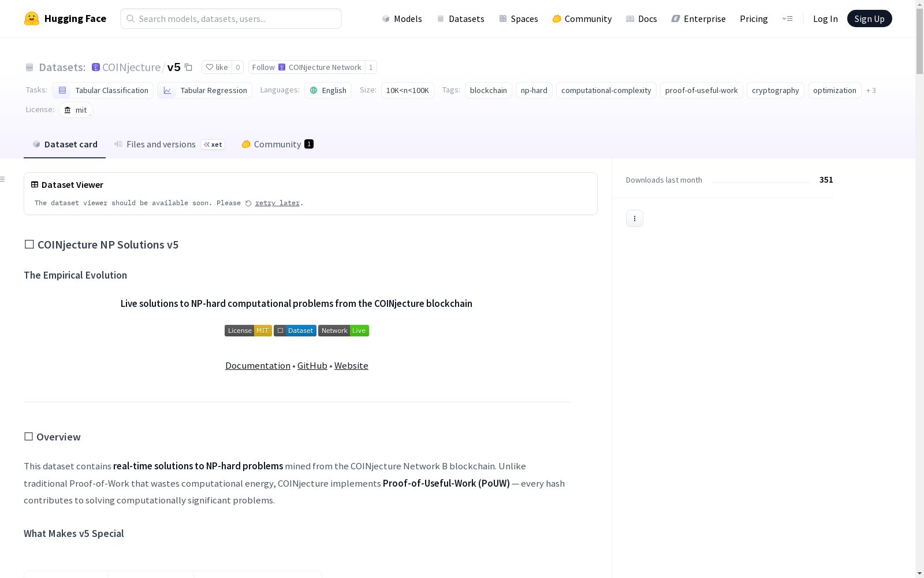Image resolution: width=924 pixels, height=578 pixels.
Task: Focus the search models, datasets, users field
Action: tap(231, 18)
